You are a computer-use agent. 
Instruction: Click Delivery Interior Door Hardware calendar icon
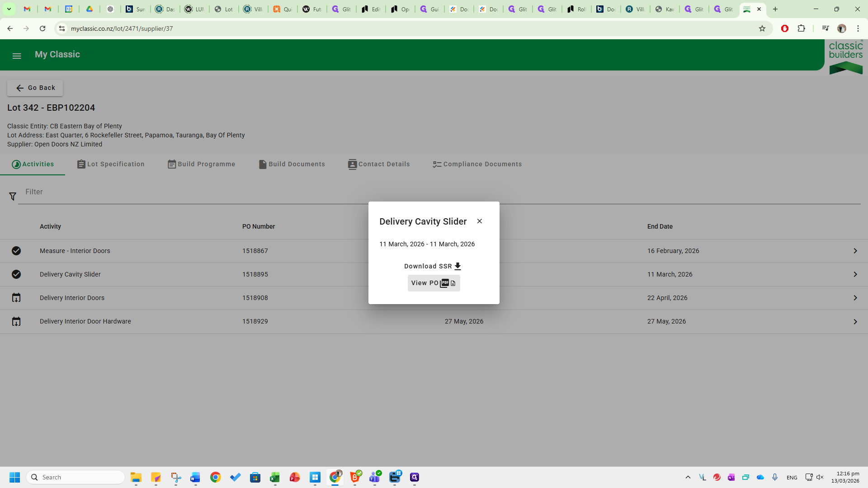coord(16,322)
